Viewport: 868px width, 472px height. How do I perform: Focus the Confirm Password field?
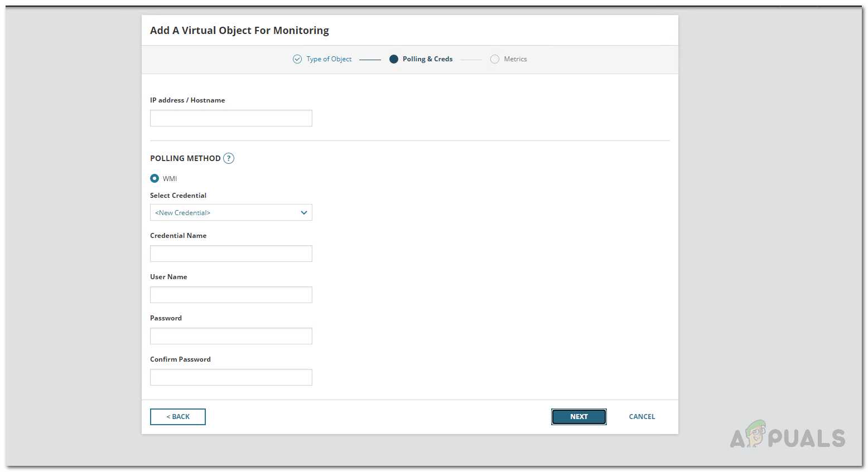(x=231, y=377)
